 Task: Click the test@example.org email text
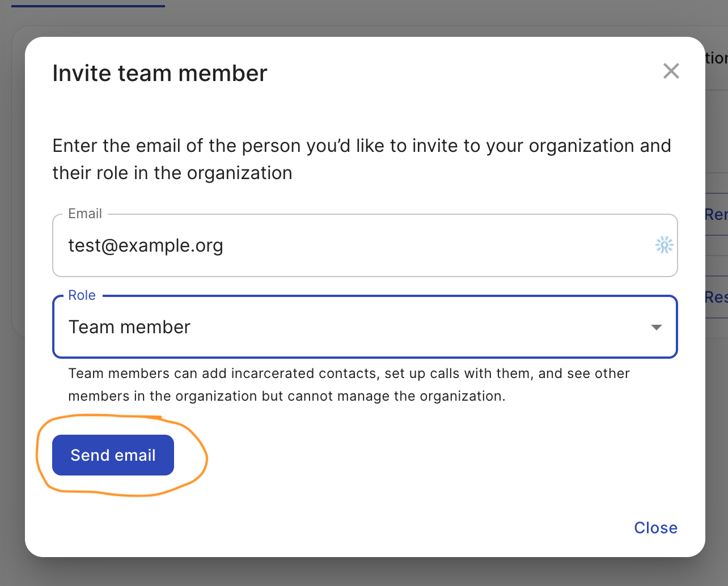pyautogui.click(x=146, y=245)
